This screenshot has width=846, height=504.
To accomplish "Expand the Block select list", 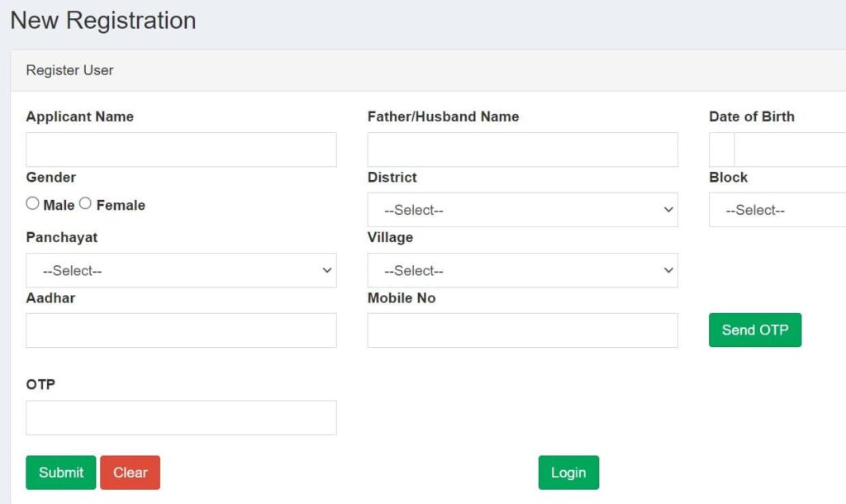I will click(x=777, y=210).
